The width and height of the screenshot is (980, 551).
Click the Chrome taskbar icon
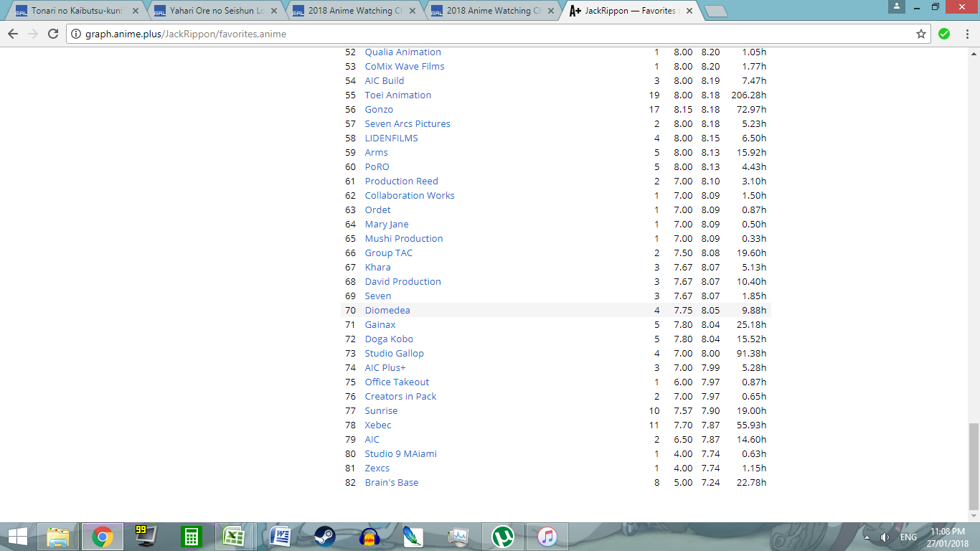tap(103, 537)
